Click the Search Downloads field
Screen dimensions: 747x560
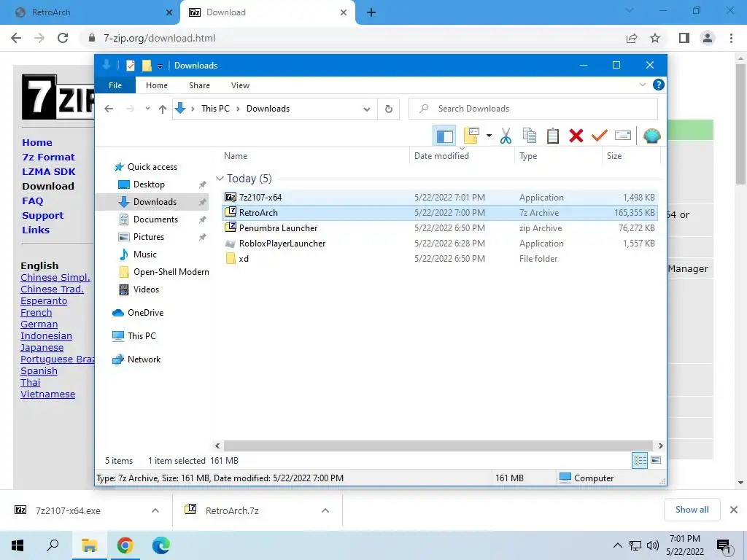[x=533, y=109]
